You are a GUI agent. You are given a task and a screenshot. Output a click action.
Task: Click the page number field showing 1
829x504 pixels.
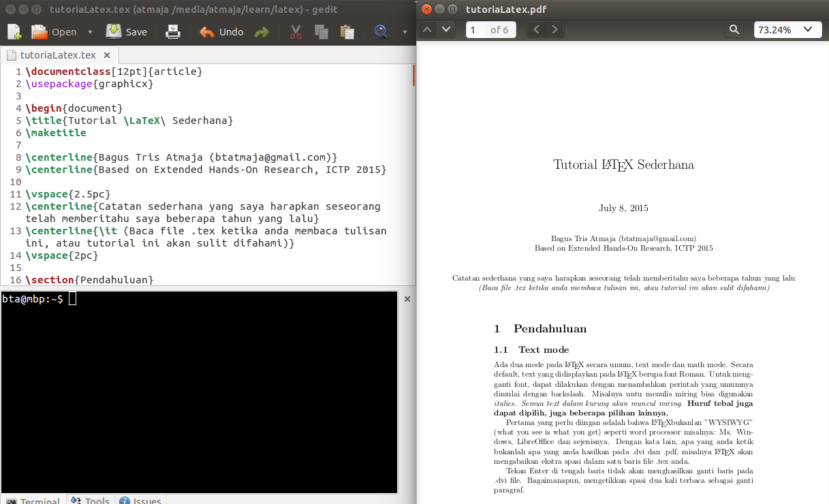coord(476,30)
